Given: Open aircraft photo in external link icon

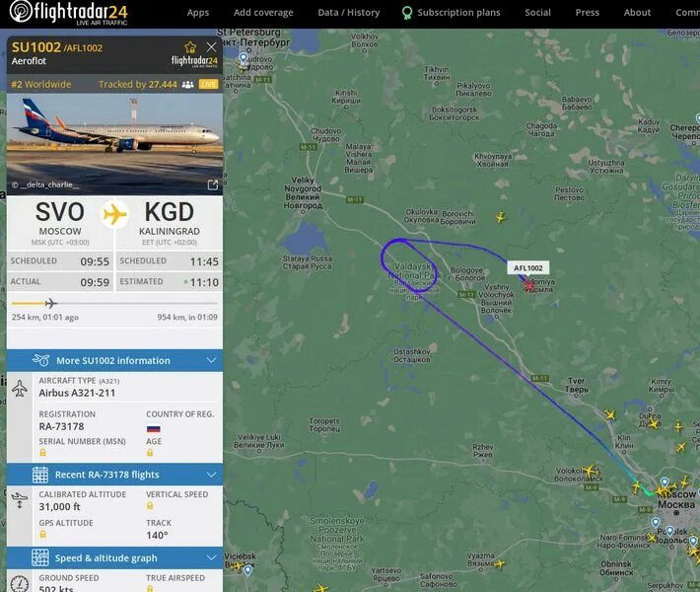Looking at the screenshot, I should click(x=213, y=185).
